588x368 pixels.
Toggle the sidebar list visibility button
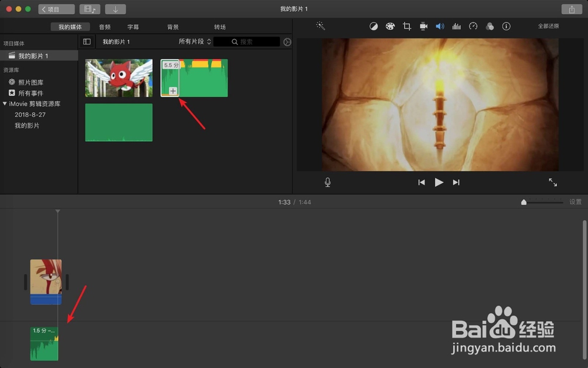click(86, 42)
